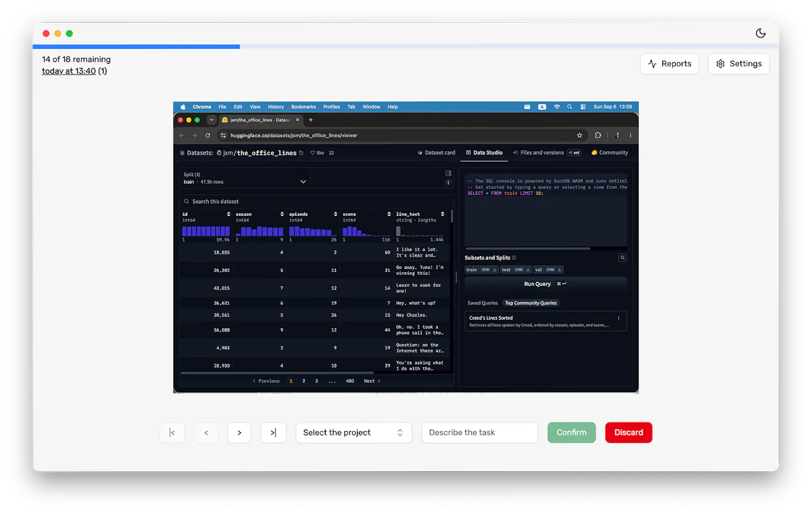812x515 pixels.
Task: Click the green Confirm button
Action: point(571,432)
